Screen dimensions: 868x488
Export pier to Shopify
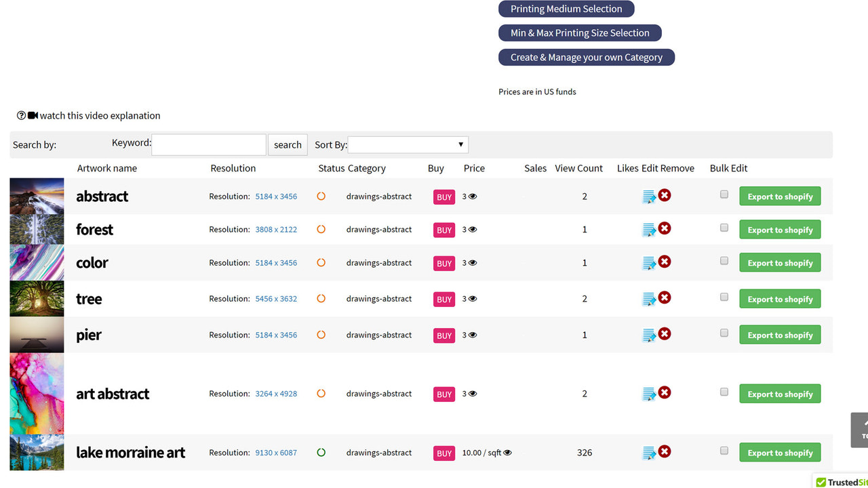click(x=780, y=335)
